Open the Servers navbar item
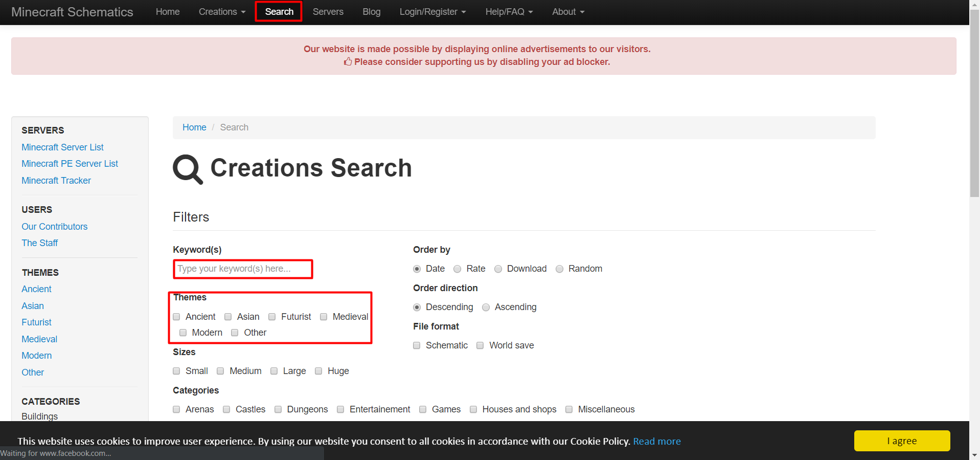Viewport: 980px width, 460px height. 328,12
